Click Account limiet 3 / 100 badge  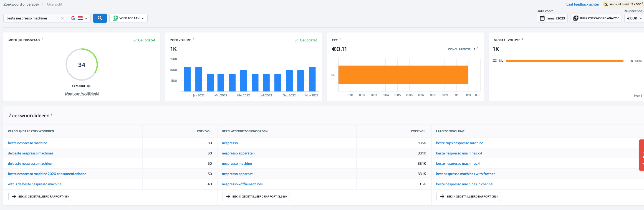point(623,4)
